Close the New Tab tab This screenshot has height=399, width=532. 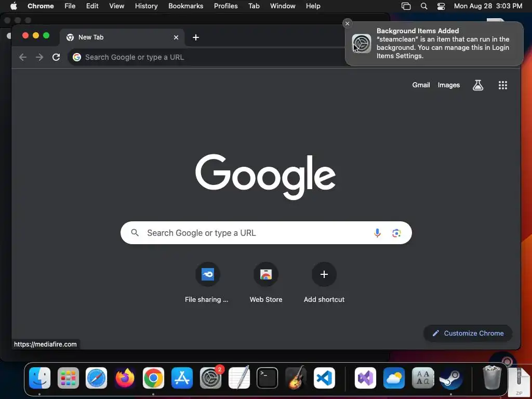pyautogui.click(x=176, y=37)
